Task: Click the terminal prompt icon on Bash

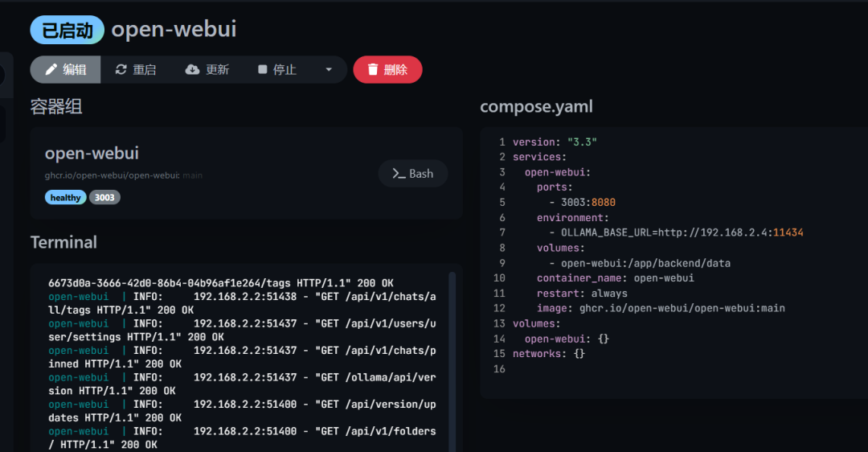Action: (399, 174)
